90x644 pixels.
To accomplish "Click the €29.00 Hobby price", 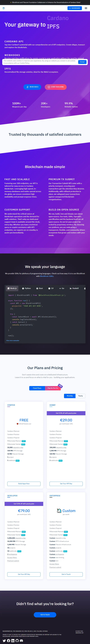I will (x=66, y=420).
